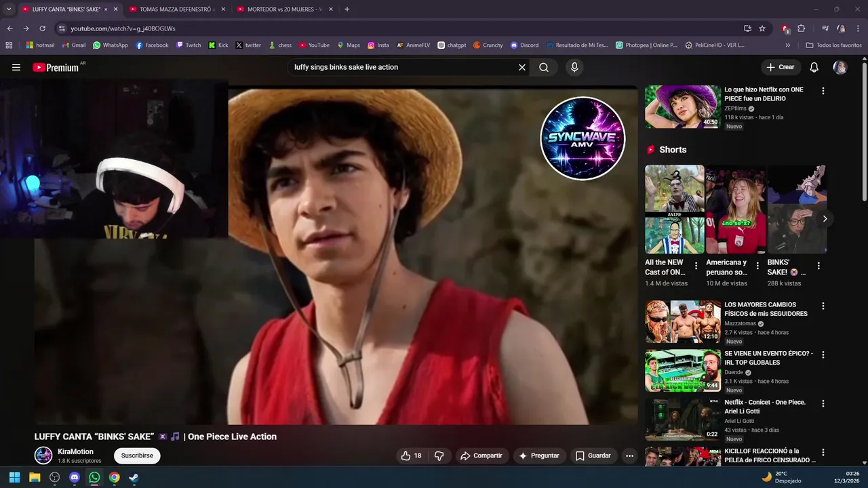The width and height of the screenshot is (868, 488).
Task: Click the address bar URL
Action: tap(123, 28)
